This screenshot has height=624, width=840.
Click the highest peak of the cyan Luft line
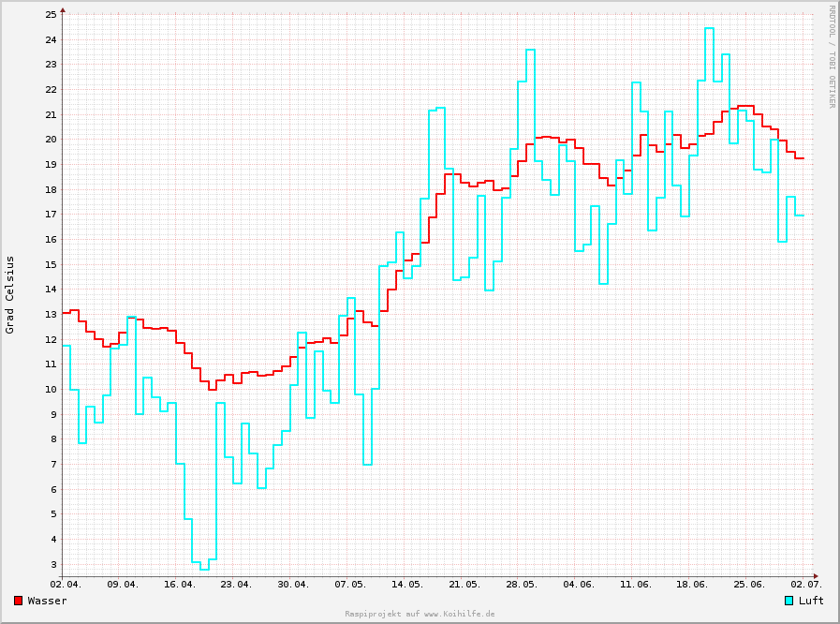click(709, 28)
